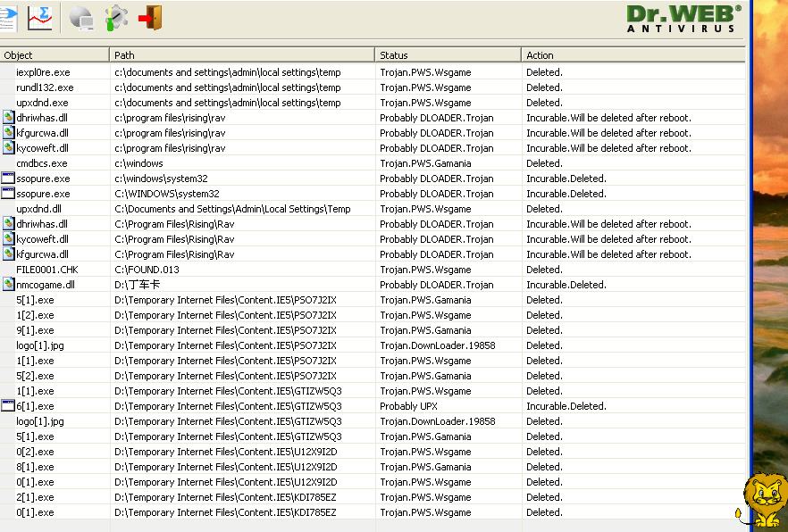Sort by the Status column header
This screenshot has height=532, width=788.
pos(448,55)
